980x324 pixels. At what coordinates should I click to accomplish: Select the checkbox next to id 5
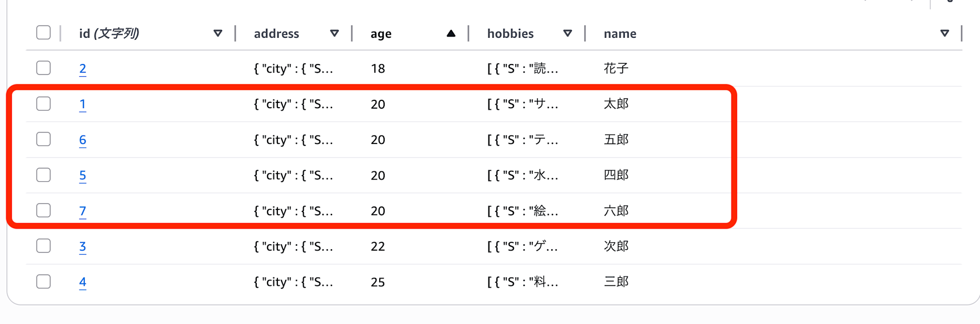point(43,175)
